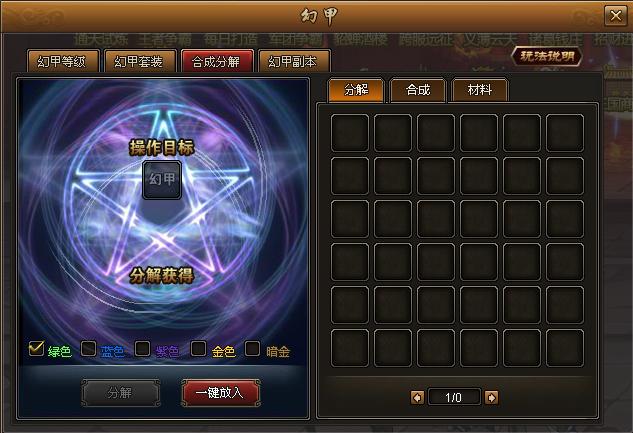Enable the 紫色 quality checkbox
The height and width of the screenshot is (433, 633).
coord(143,349)
